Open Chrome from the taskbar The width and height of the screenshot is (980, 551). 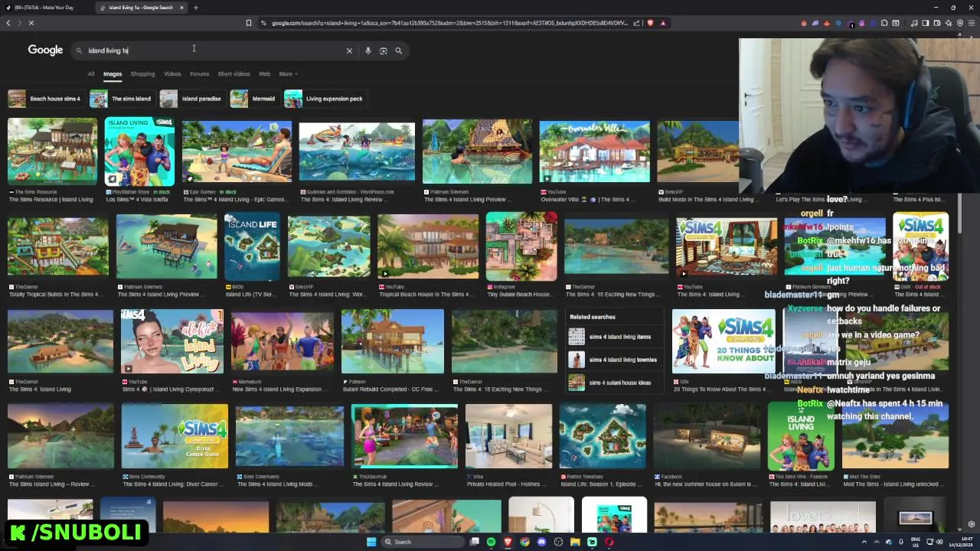coord(524,542)
